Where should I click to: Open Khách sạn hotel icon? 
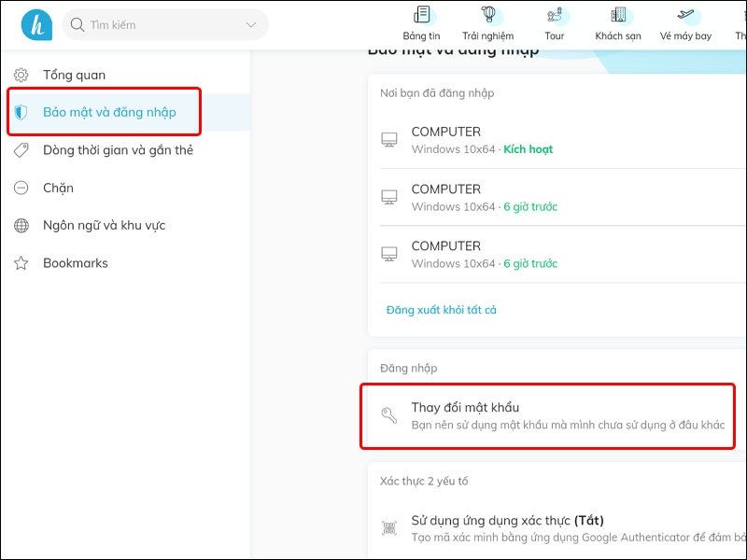click(618, 14)
